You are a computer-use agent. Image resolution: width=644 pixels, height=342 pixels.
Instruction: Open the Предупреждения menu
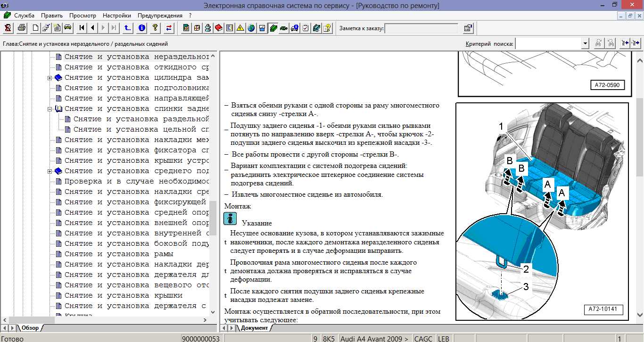coord(160,16)
